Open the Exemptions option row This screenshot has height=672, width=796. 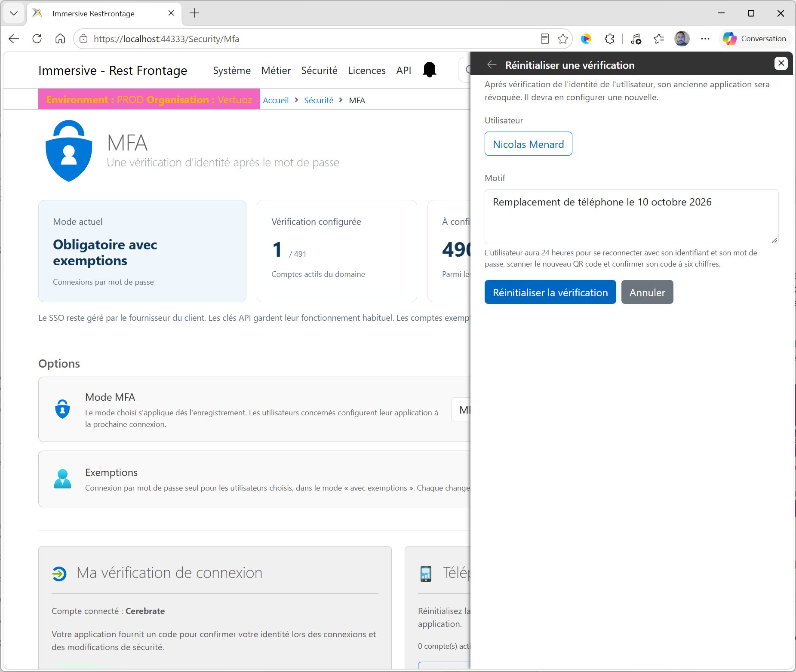(x=255, y=479)
